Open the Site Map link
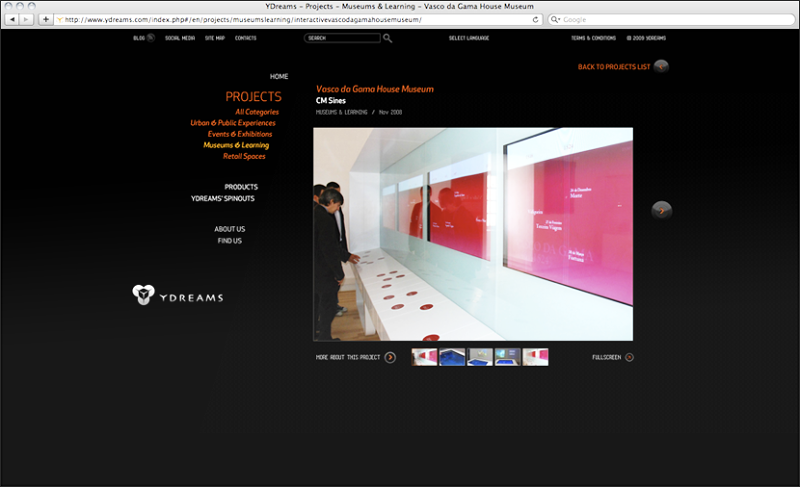 214,38
